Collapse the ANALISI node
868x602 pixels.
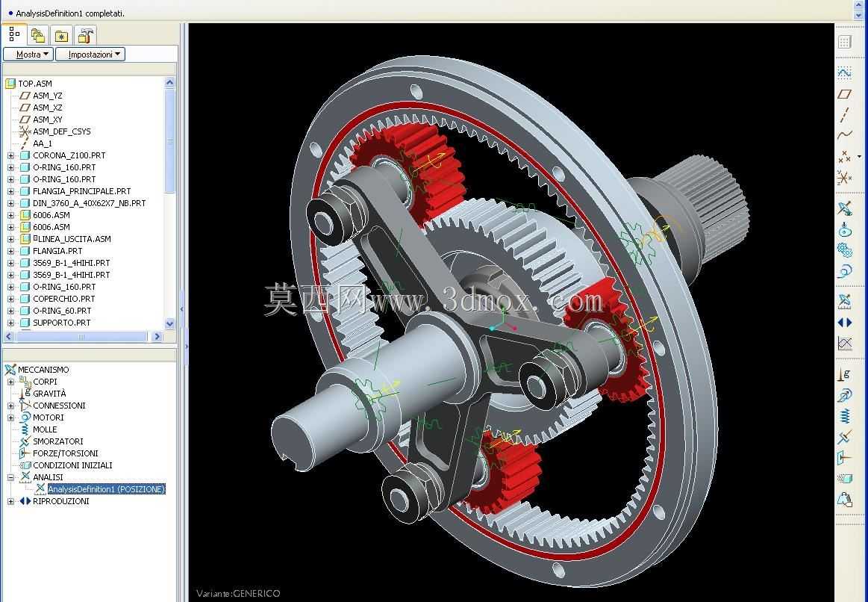(x=10, y=477)
